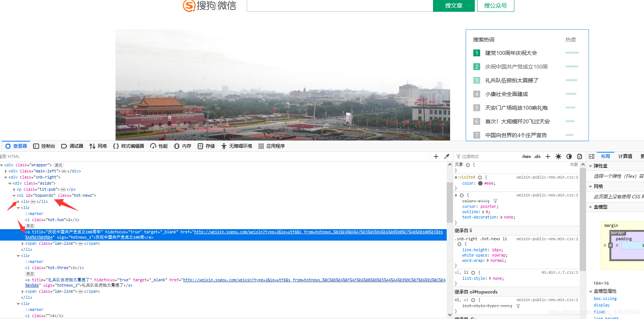Expand the p class tit-pub node
The height and width of the screenshot is (319, 644).
pos(14,190)
